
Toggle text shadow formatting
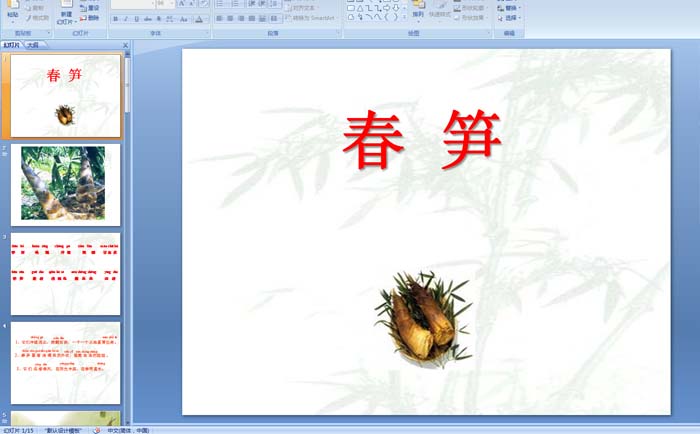click(x=158, y=19)
